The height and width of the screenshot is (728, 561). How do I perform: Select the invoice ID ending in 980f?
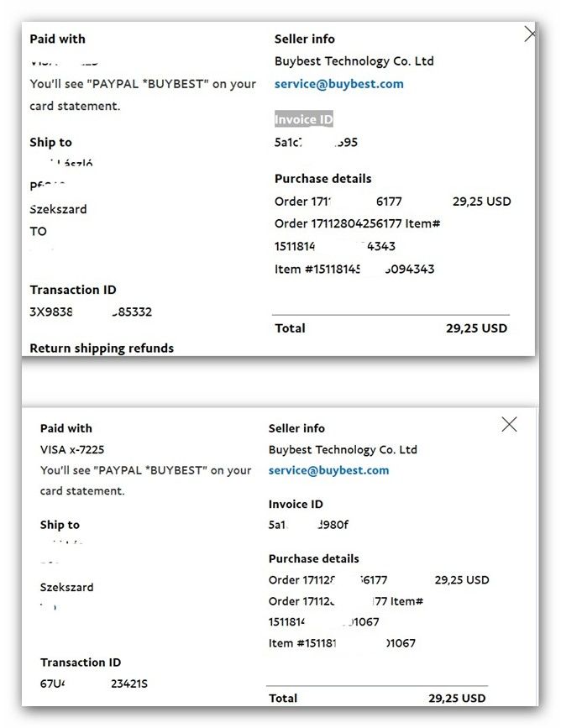point(308,525)
